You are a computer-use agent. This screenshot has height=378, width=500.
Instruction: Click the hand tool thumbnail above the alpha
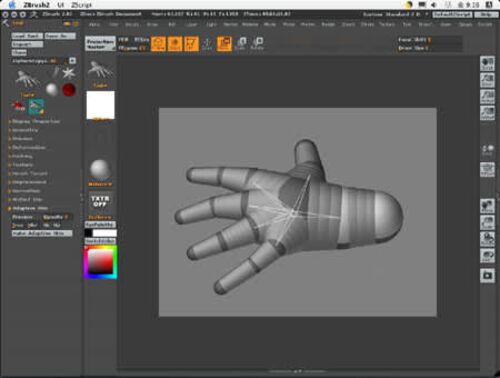coord(100,71)
